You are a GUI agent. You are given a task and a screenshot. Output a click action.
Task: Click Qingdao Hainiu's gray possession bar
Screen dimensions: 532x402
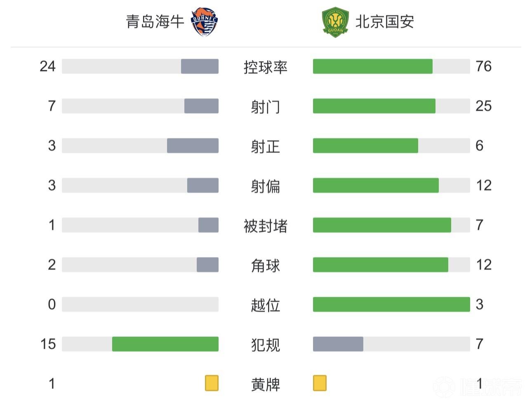[200, 66]
